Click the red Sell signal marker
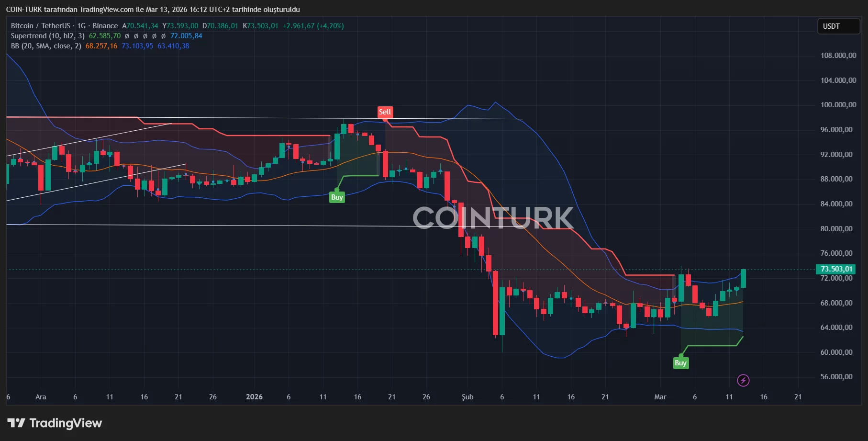This screenshot has height=441, width=868. [385, 112]
